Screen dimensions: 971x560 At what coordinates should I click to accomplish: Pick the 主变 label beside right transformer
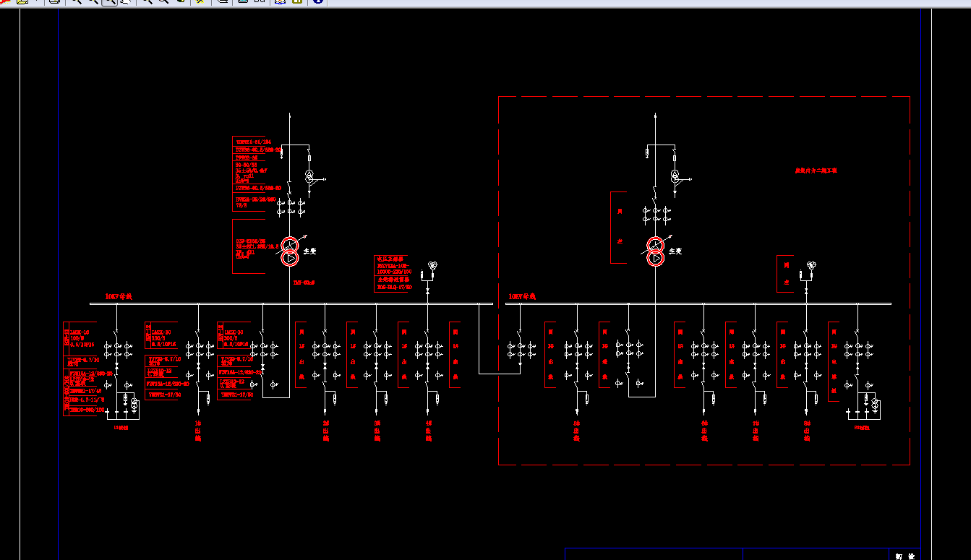(676, 251)
